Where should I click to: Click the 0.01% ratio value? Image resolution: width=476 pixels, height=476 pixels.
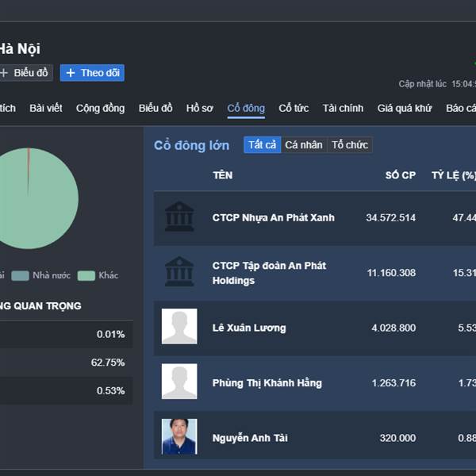pos(110,334)
